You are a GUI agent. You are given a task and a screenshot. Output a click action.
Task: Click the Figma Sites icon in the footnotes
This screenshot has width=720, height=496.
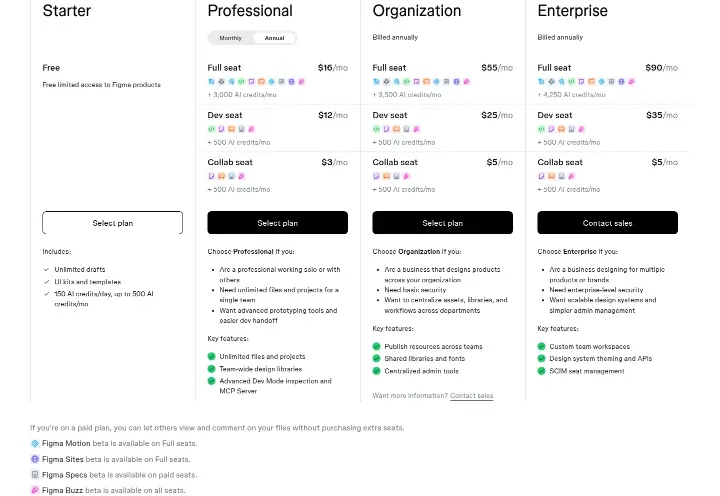35,459
